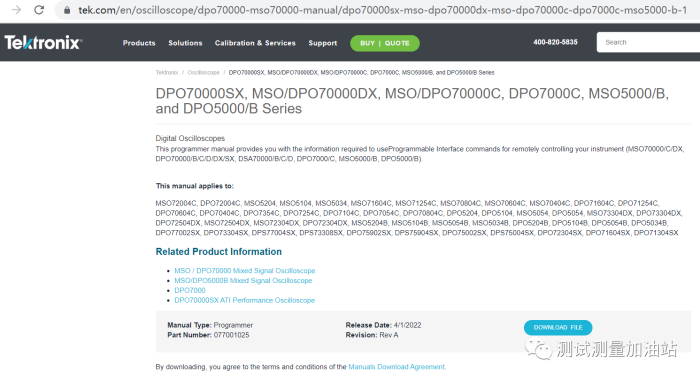Open the Calibration & Services menu

[255, 43]
